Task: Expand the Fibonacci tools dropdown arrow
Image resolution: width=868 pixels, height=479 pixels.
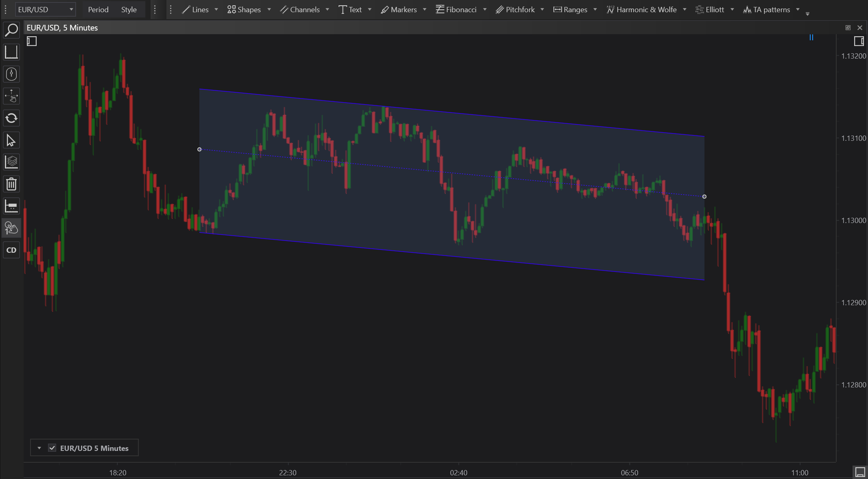Action: point(485,9)
